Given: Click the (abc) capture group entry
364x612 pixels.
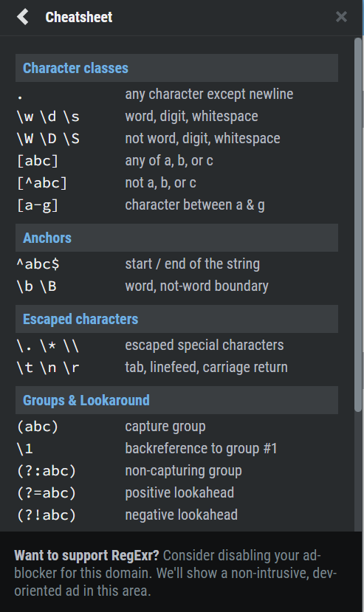Looking at the screenshot, I should click(38, 427).
